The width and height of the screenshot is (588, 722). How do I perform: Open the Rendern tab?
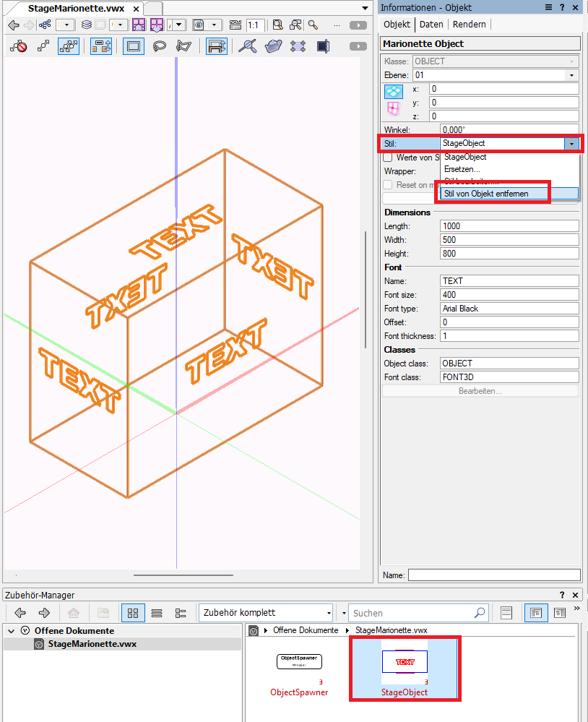[469, 24]
